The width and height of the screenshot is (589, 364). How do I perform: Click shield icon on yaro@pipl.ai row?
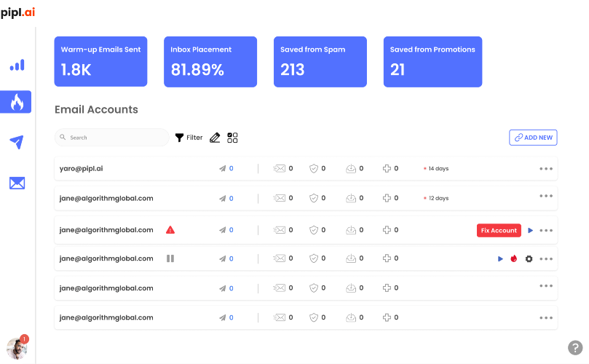(x=314, y=169)
